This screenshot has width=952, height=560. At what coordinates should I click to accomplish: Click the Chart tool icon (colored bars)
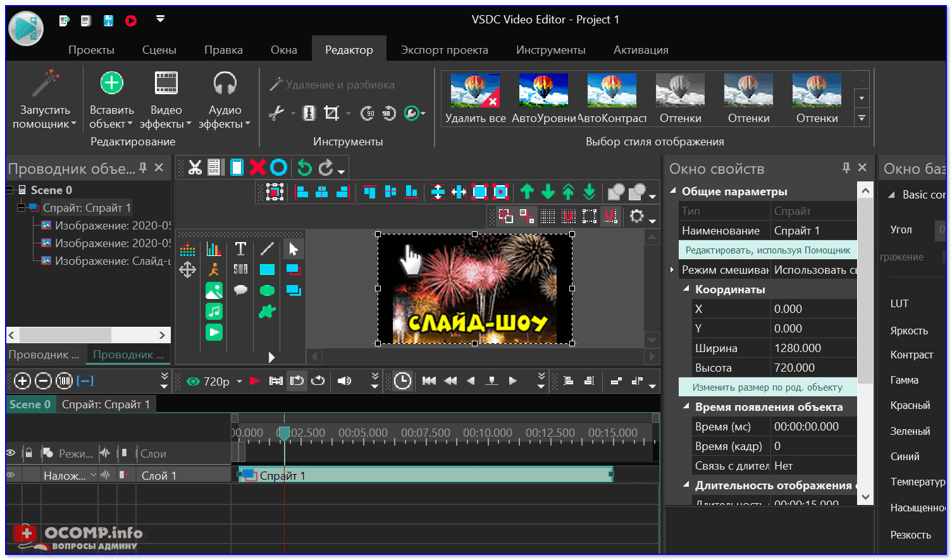pyautogui.click(x=214, y=248)
